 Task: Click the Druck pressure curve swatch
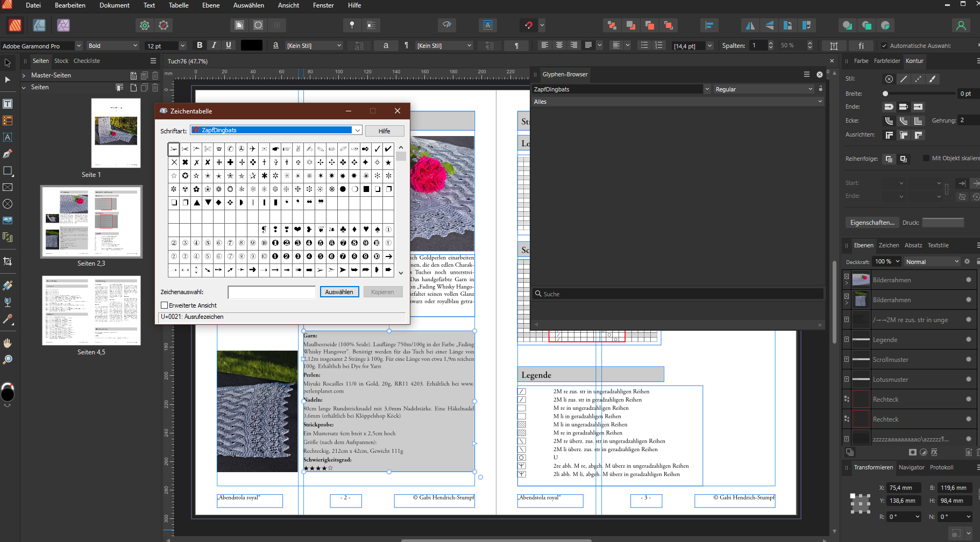(943, 223)
